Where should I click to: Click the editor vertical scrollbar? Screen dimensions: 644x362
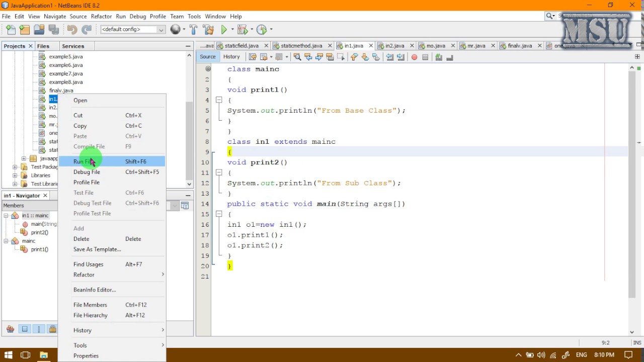coord(632,185)
